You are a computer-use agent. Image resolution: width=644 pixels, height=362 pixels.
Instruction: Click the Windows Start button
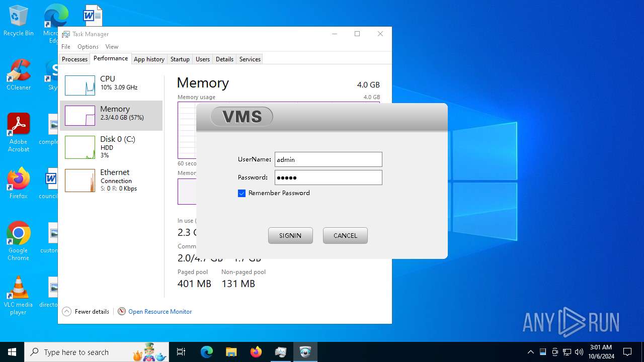point(12,352)
